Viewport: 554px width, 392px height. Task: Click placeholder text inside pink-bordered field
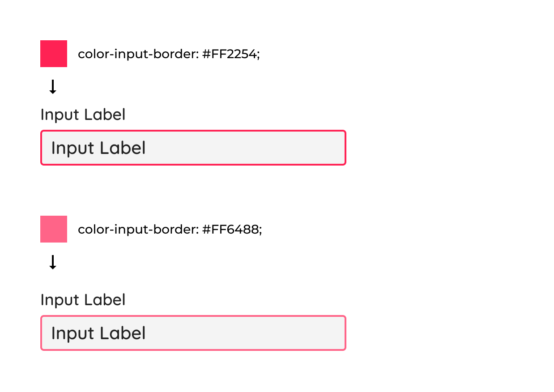coord(98,333)
